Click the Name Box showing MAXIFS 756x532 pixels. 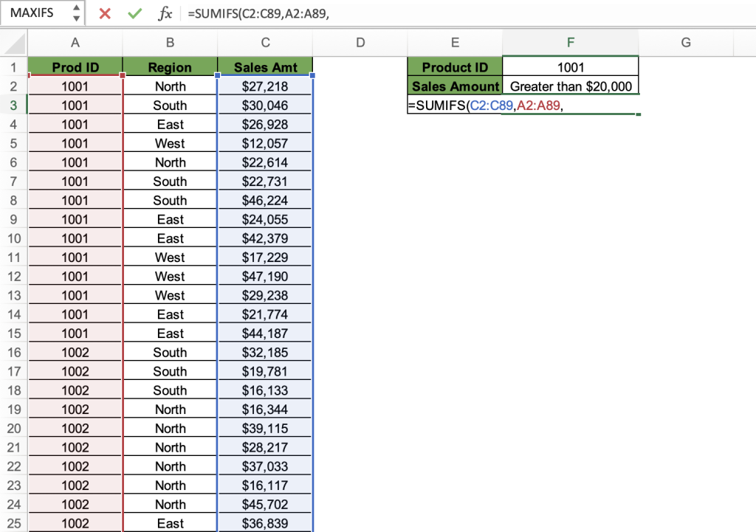[x=33, y=13]
